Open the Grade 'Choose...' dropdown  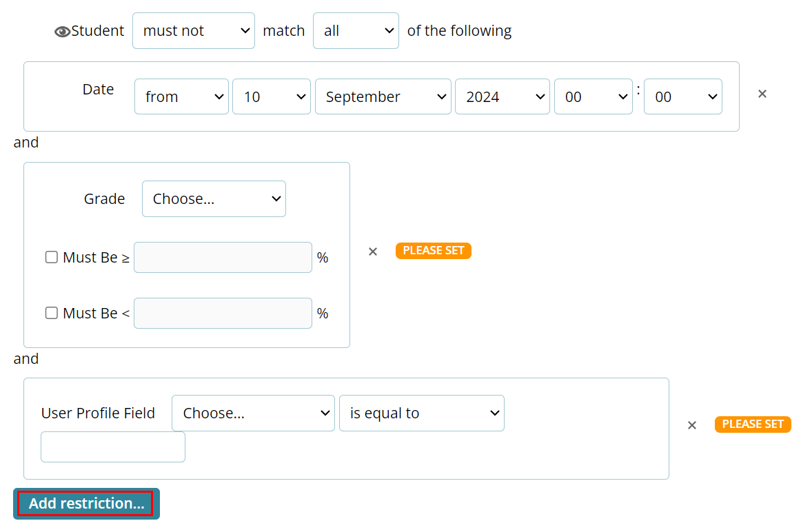(x=214, y=199)
